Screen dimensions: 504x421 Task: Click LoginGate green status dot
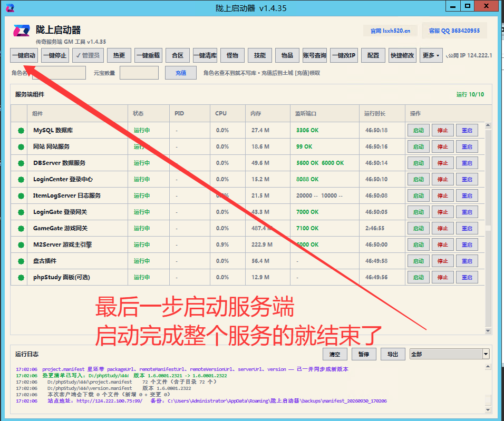click(21, 212)
